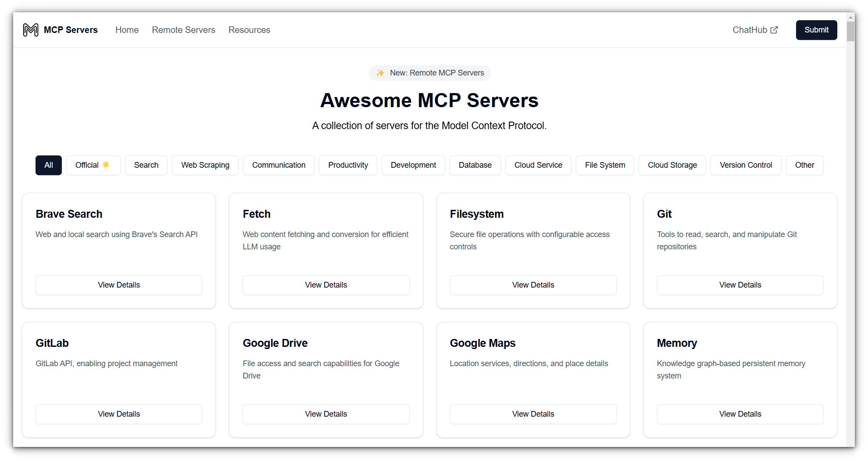Click the Submit button

pos(816,30)
